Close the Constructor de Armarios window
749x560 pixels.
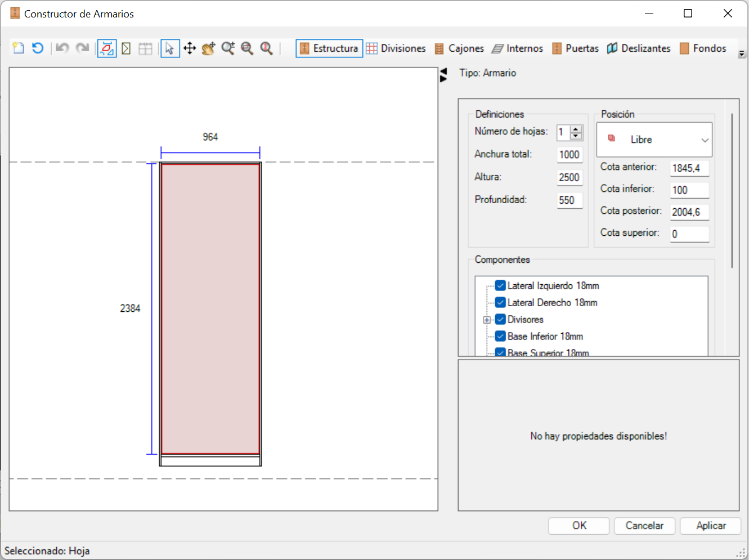click(x=728, y=14)
